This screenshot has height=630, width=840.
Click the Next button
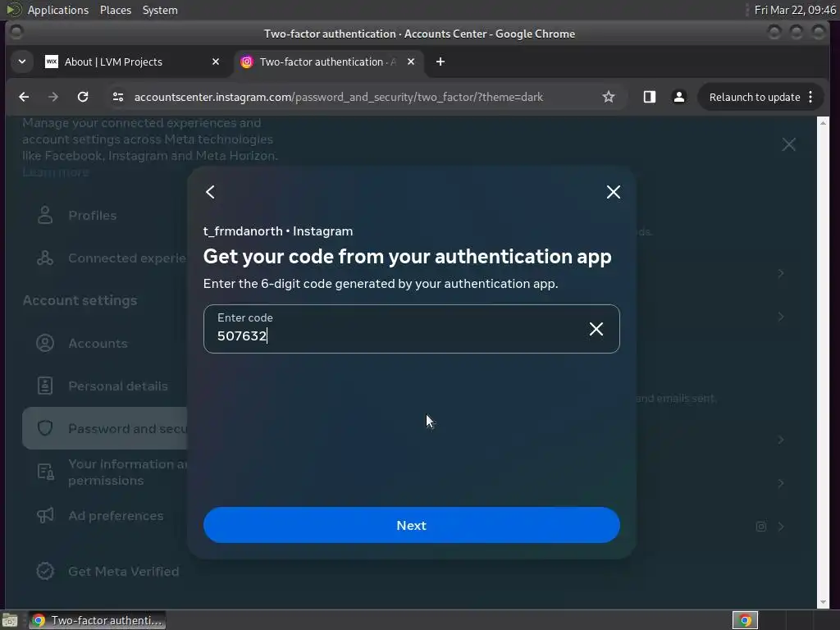click(412, 525)
